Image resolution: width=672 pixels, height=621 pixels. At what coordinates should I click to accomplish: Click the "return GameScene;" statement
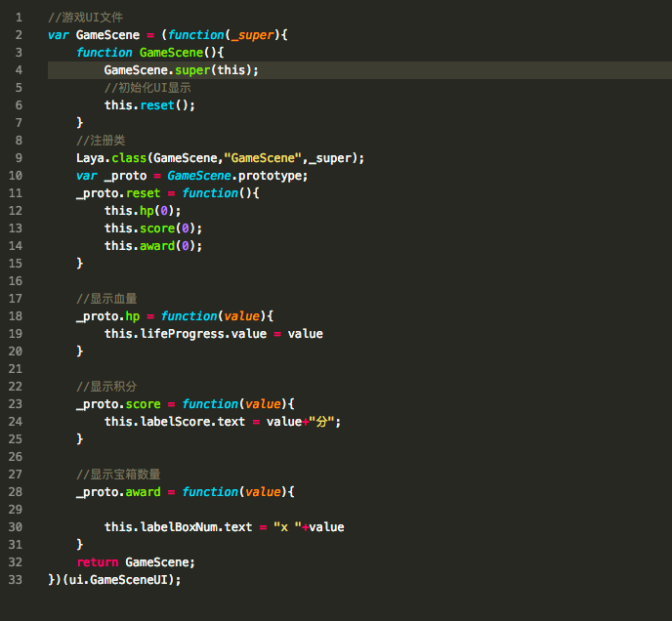tap(136, 562)
